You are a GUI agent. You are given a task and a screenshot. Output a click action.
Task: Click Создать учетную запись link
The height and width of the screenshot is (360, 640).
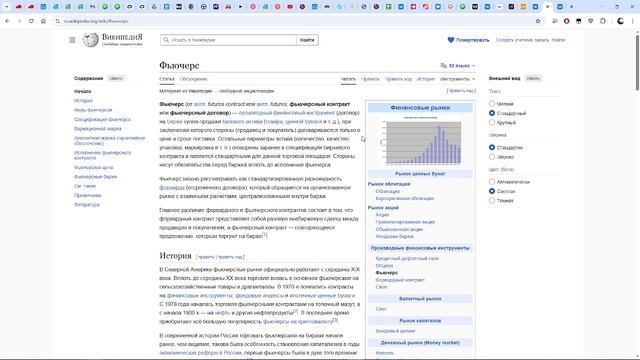coord(522,40)
